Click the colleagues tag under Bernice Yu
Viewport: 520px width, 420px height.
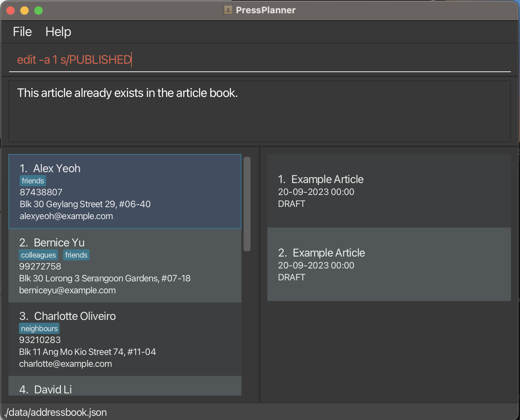click(x=38, y=255)
